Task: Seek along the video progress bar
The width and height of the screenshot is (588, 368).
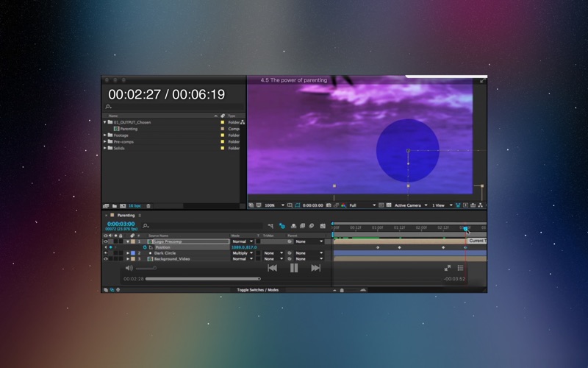Action: [203, 279]
